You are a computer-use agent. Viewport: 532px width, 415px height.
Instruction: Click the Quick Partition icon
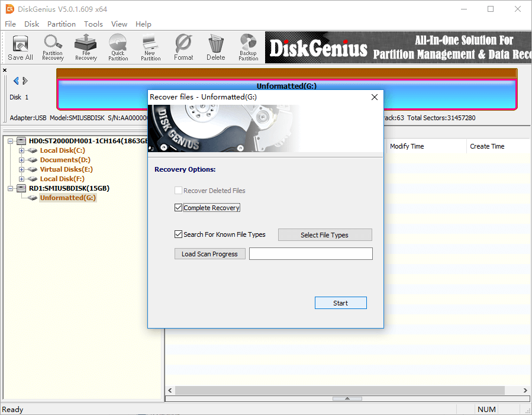tap(118, 48)
